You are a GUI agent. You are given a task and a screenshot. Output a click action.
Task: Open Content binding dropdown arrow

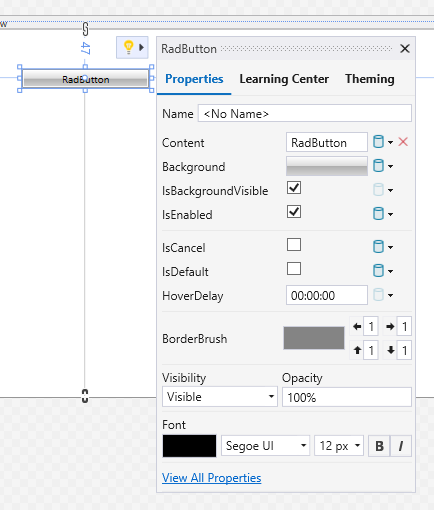[390, 142]
